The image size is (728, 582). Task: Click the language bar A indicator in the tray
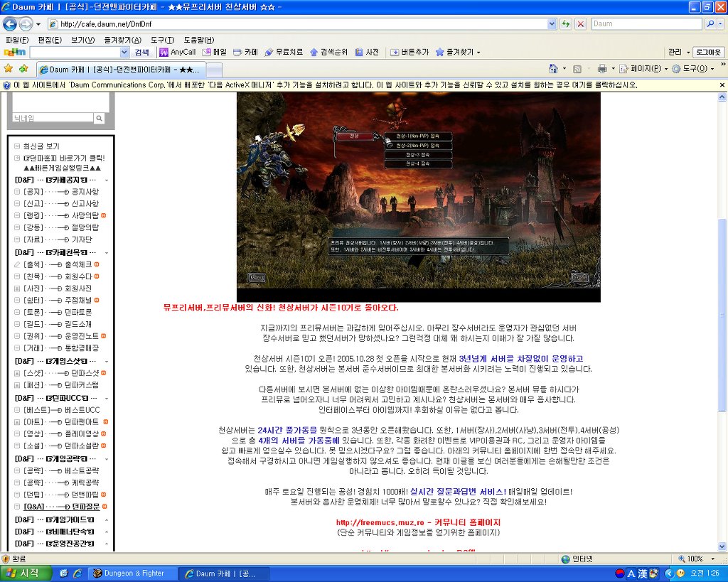[631, 573]
